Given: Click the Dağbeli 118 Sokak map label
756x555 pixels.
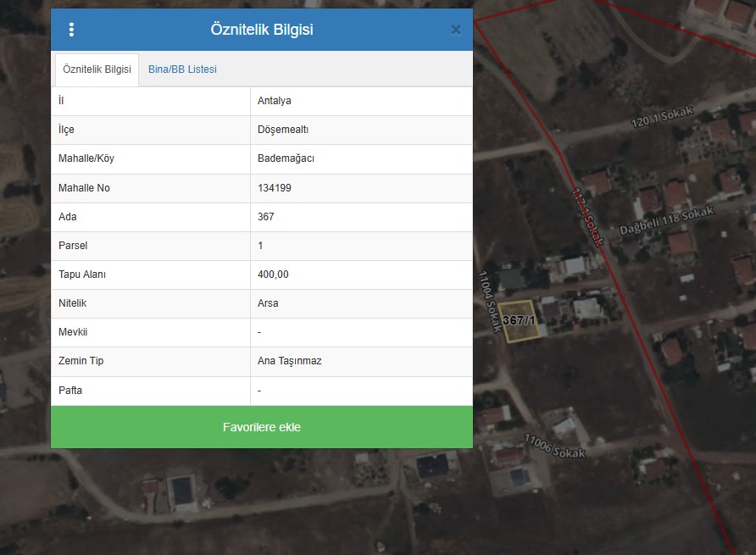Looking at the screenshot, I should (667, 220).
